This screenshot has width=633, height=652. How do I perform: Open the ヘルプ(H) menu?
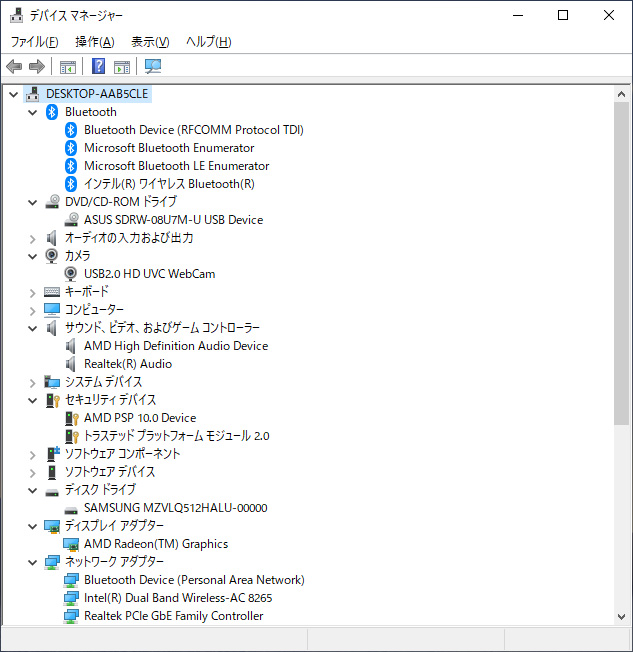point(208,42)
